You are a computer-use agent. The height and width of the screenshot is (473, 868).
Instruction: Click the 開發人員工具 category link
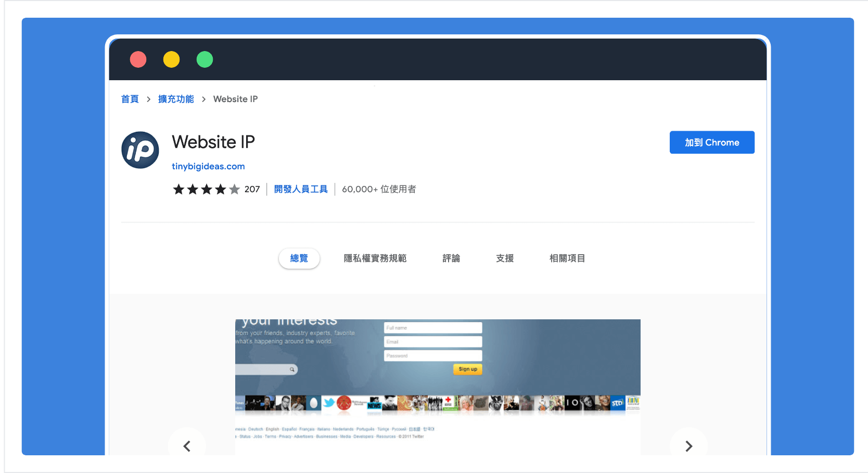(301, 189)
